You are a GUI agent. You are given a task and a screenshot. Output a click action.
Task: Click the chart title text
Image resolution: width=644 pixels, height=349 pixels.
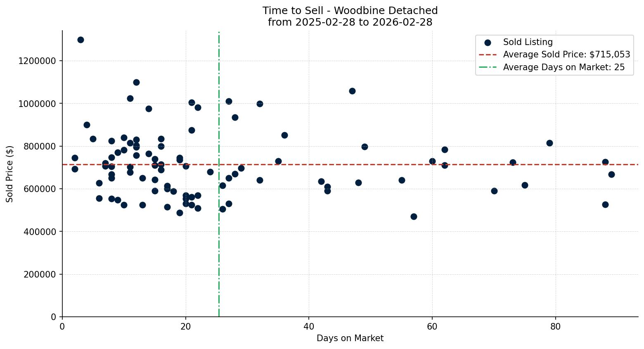(350, 11)
